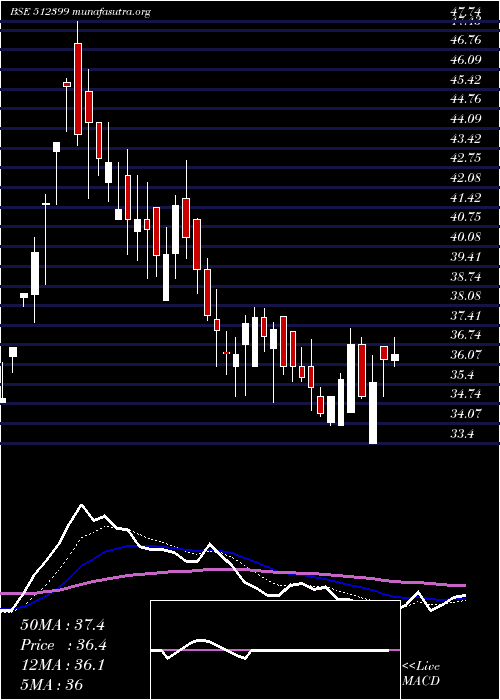500x700 pixels.
Task: Click the <<Live MACD label
Action: [x=421, y=674]
